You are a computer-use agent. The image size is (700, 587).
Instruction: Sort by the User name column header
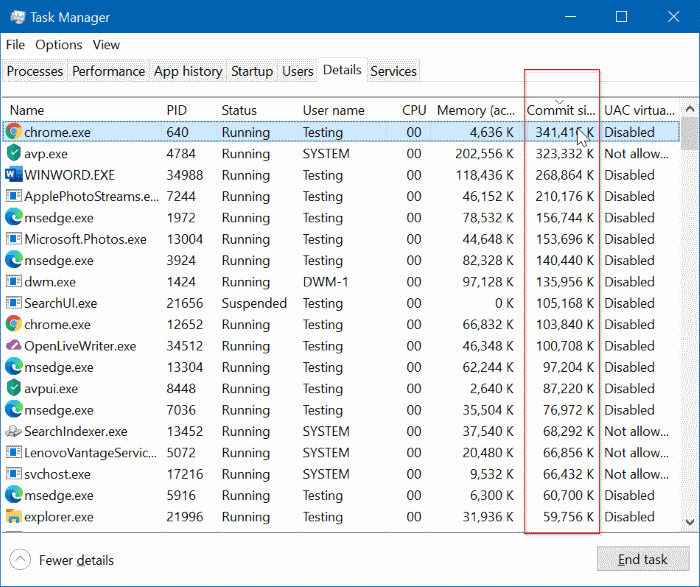tap(342, 110)
